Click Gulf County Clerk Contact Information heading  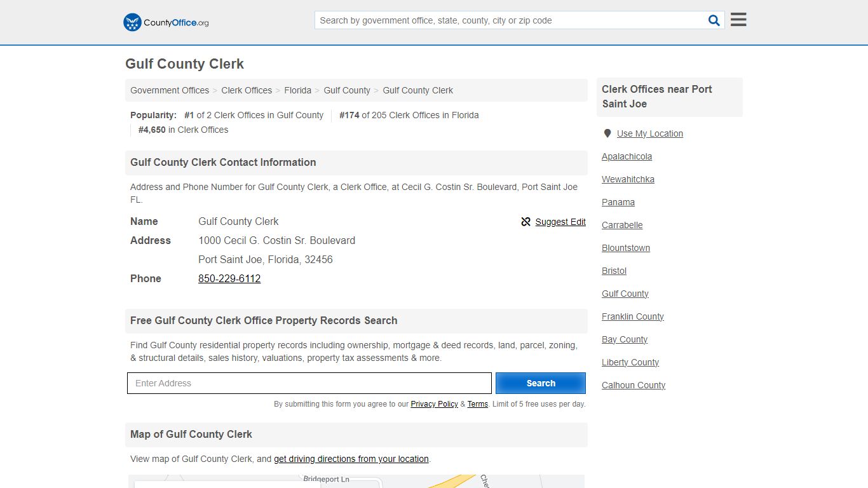(x=223, y=162)
